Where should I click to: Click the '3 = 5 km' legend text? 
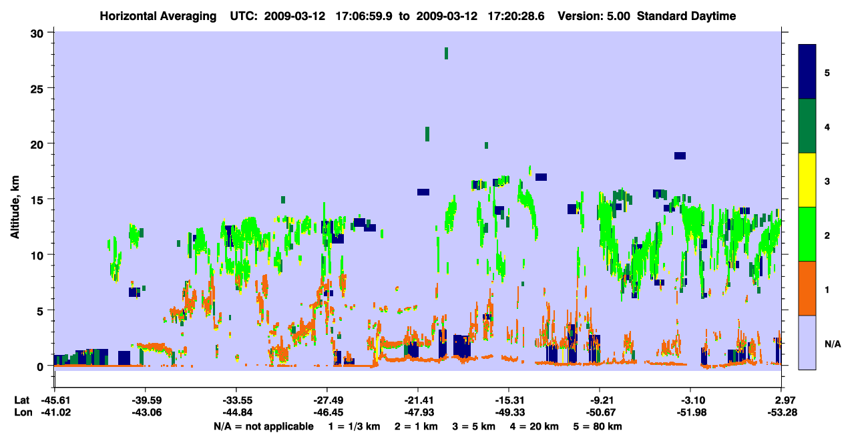pos(473,426)
